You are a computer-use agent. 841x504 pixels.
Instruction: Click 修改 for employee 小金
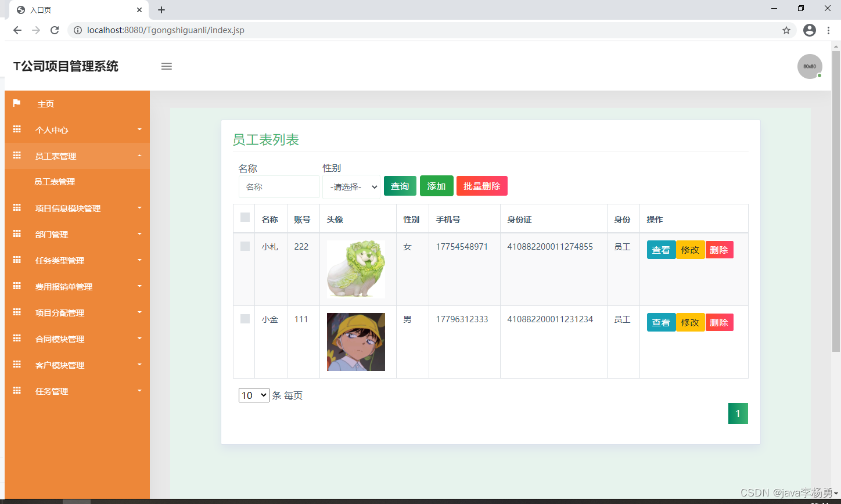pyautogui.click(x=690, y=322)
